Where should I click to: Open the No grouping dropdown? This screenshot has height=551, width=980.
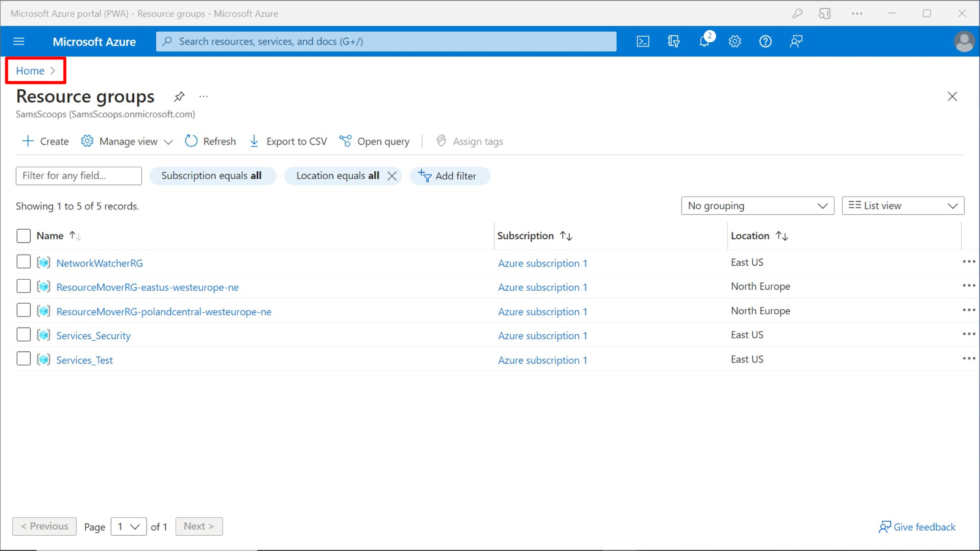click(757, 206)
